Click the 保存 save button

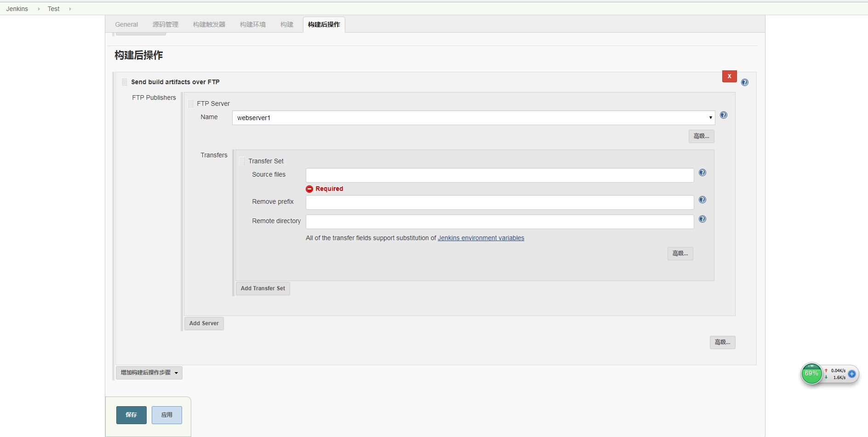[x=131, y=415]
